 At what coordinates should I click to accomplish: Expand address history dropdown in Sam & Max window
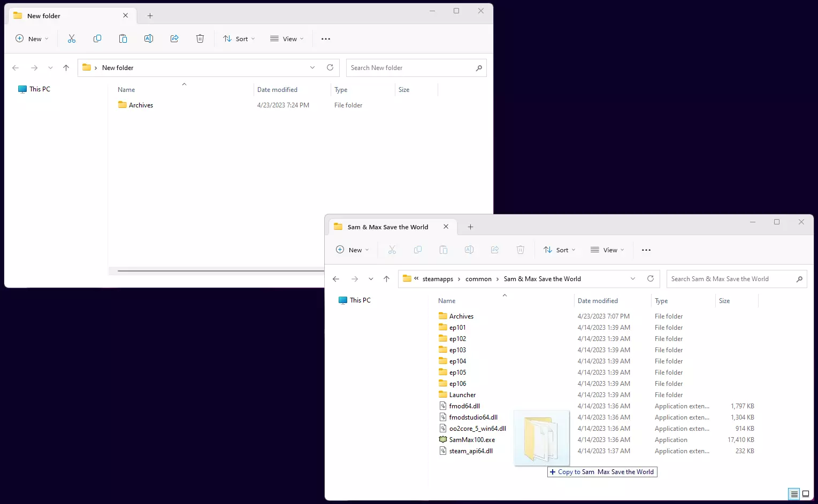(x=633, y=279)
